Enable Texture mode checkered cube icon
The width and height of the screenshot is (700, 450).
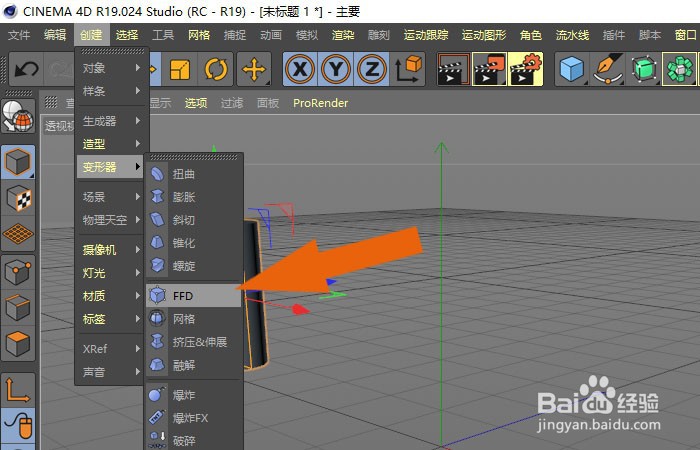click(18, 198)
